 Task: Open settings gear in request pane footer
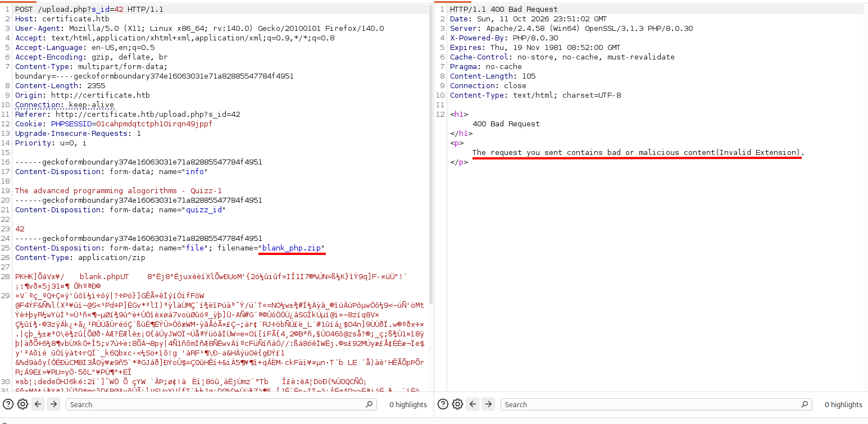(22, 404)
